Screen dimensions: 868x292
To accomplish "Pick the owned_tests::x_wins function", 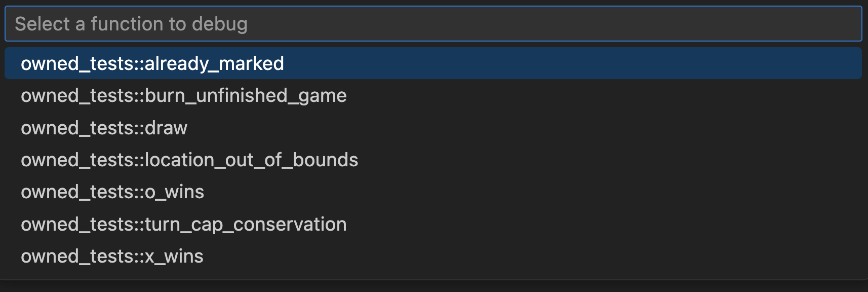I will (112, 256).
